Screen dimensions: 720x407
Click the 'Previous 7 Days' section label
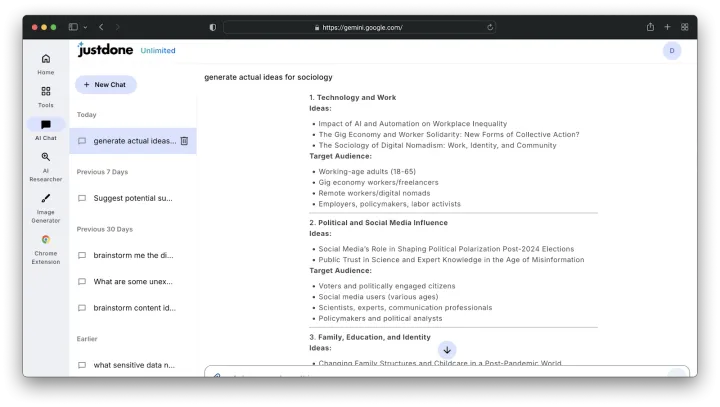pyautogui.click(x=102, y=172)
